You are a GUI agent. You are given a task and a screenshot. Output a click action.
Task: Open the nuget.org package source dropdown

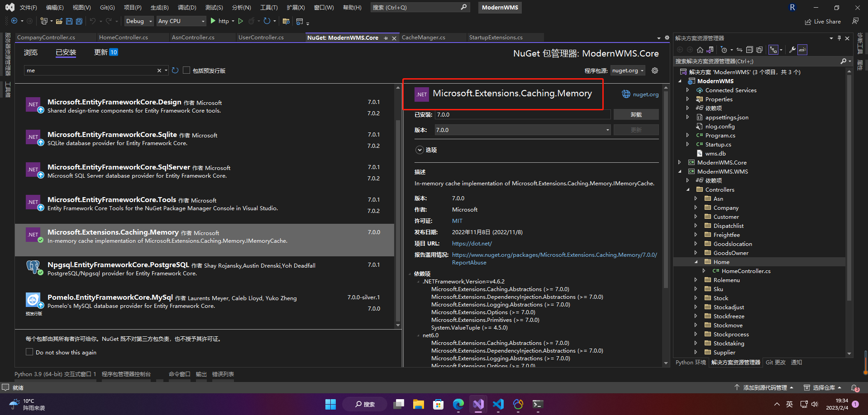628,71
